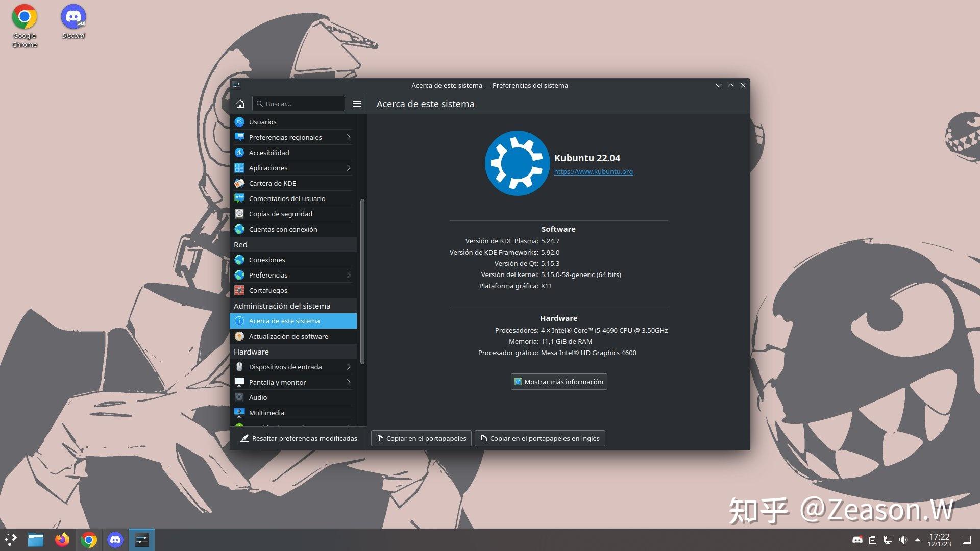
Task: Click the home icon above the sidebar
Action: (240, 104)
